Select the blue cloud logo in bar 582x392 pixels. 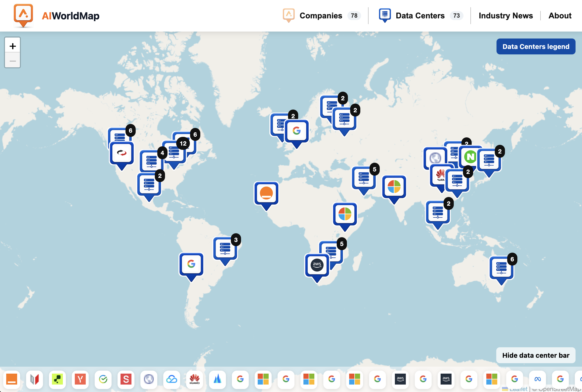(x=171, y=379)
